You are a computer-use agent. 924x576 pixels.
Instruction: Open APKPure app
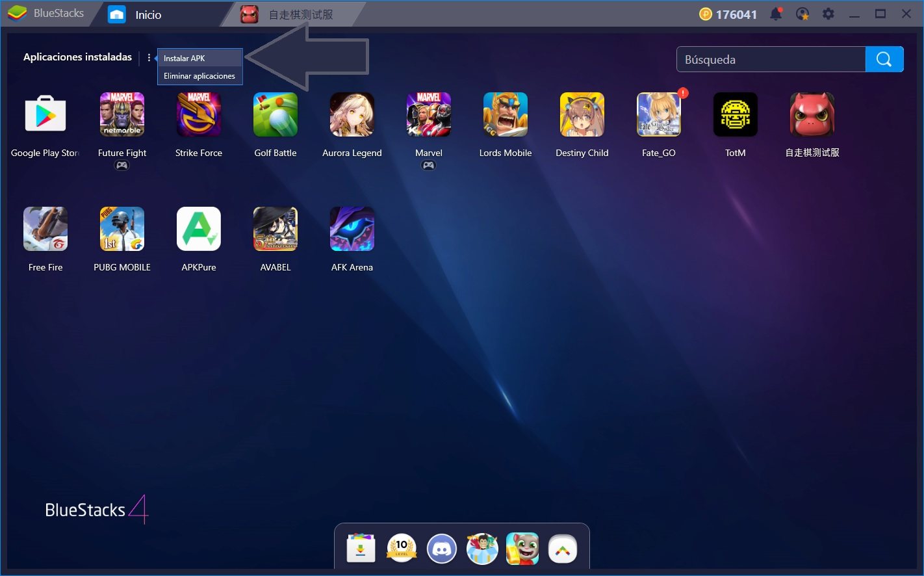(x=199, y=229)
